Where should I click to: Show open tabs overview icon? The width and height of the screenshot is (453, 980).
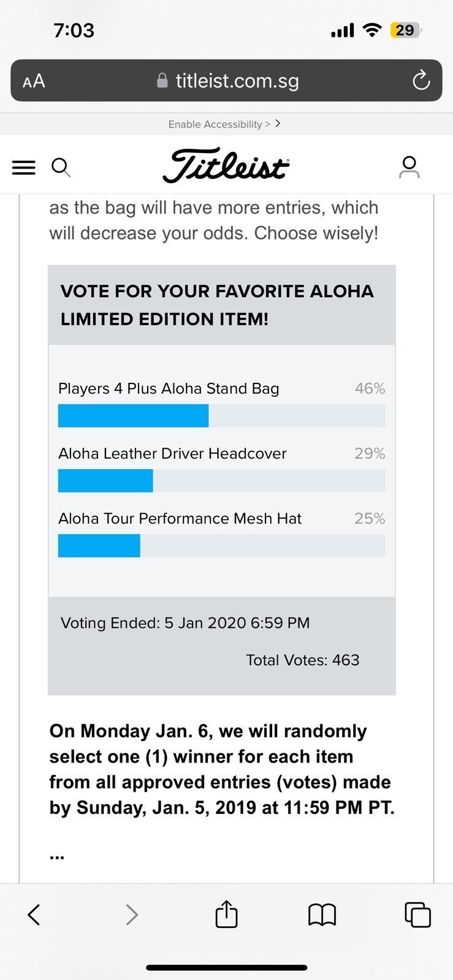pos(417,914)
